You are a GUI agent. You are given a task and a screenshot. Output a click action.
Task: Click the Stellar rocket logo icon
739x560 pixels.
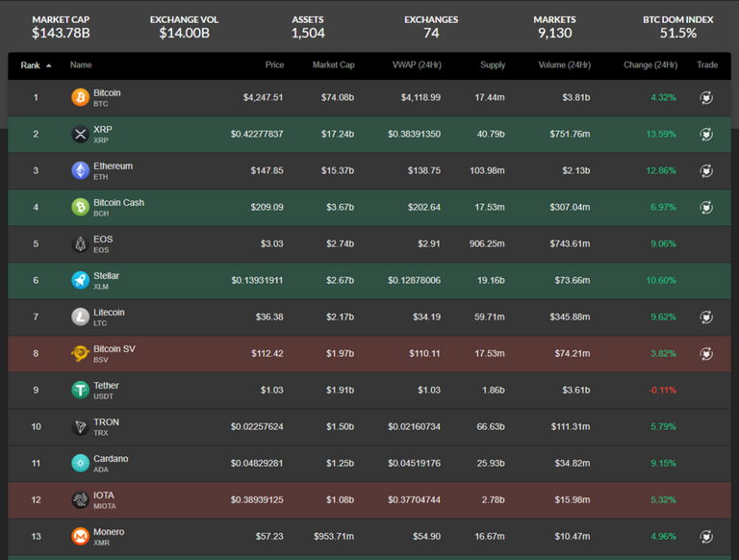(80, 280)
